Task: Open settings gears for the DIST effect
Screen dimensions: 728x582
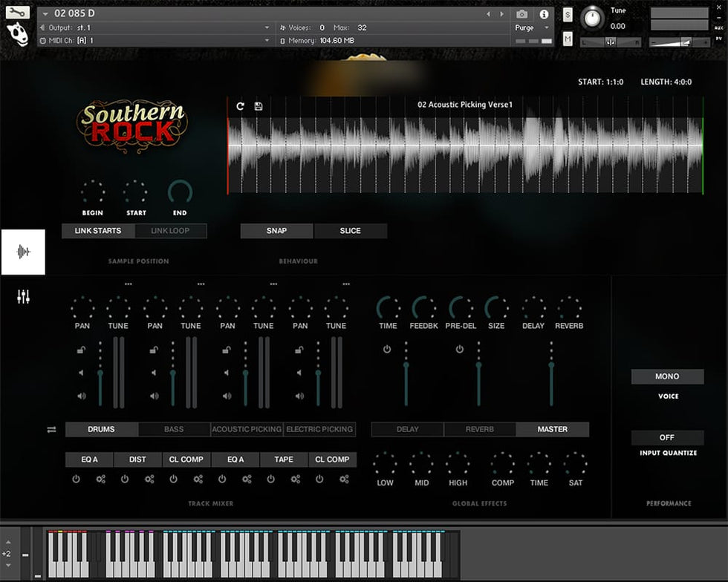Action: 149,480
